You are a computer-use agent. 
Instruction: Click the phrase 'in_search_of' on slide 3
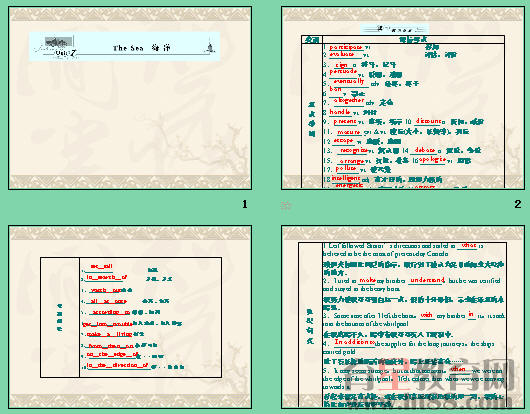pos(106,277)
